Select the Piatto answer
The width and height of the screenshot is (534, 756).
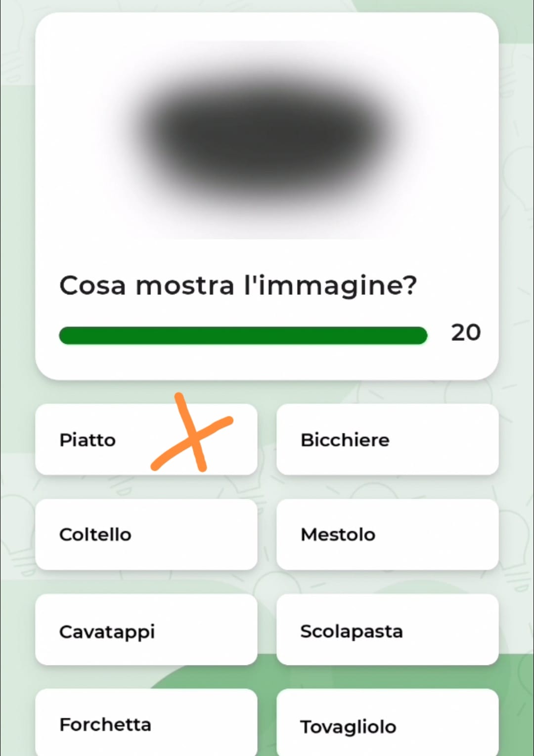(x=146, y=439)
